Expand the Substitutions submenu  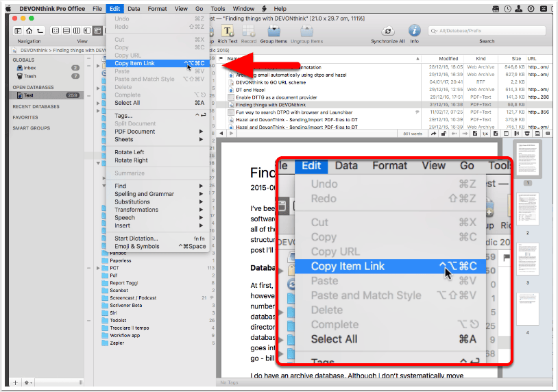click(x=157, y=201)
